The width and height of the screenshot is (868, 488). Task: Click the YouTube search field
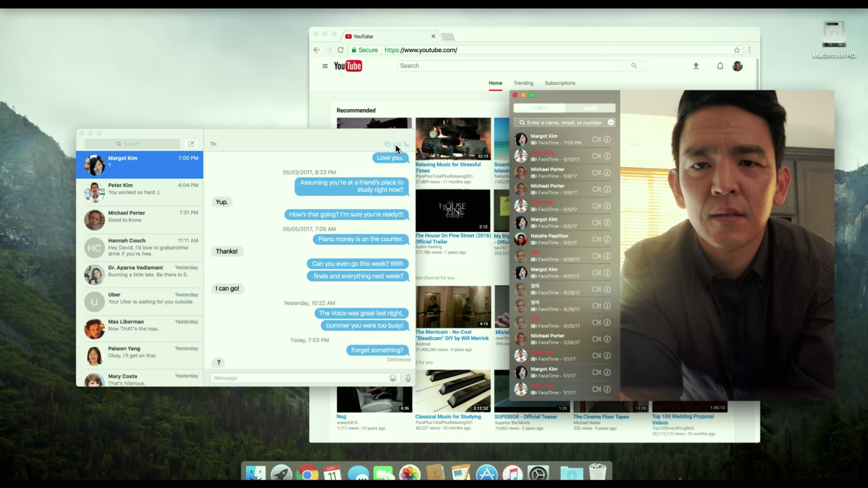(511, 66)
